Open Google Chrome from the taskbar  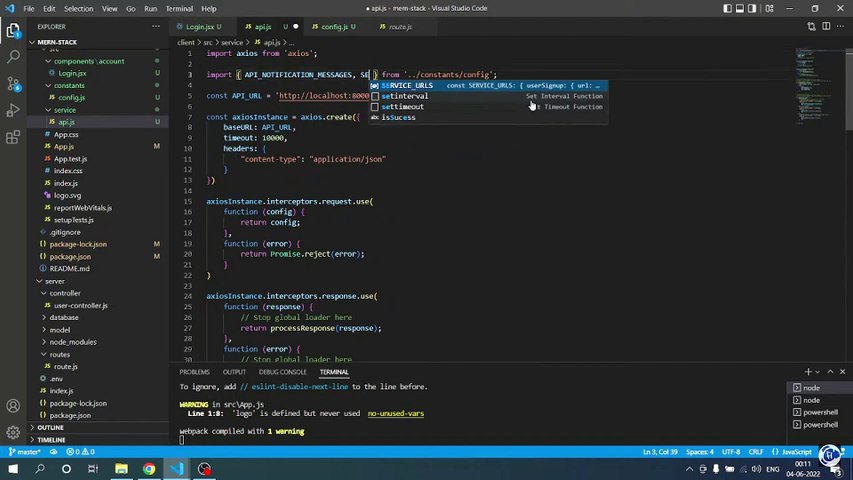point(149,469)
